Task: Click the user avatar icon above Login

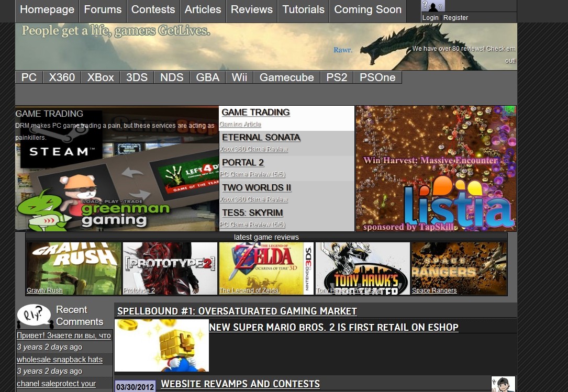Action: 432,6
